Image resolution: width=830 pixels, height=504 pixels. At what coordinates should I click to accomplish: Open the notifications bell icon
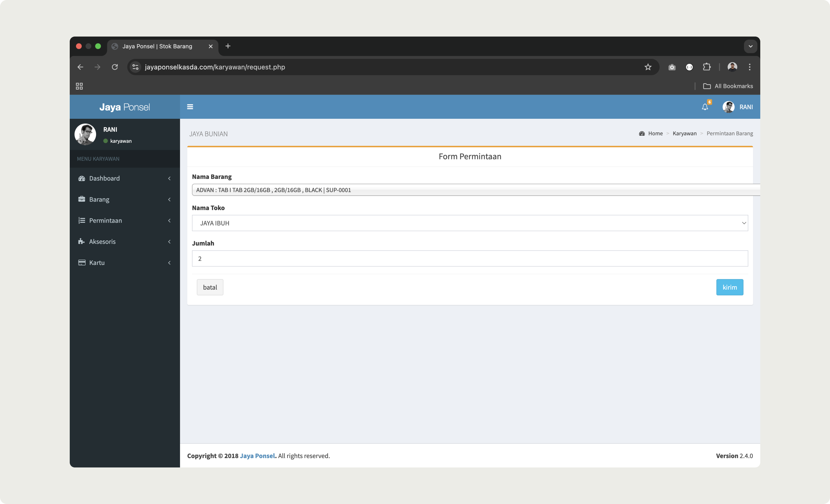tap(705, 107)
